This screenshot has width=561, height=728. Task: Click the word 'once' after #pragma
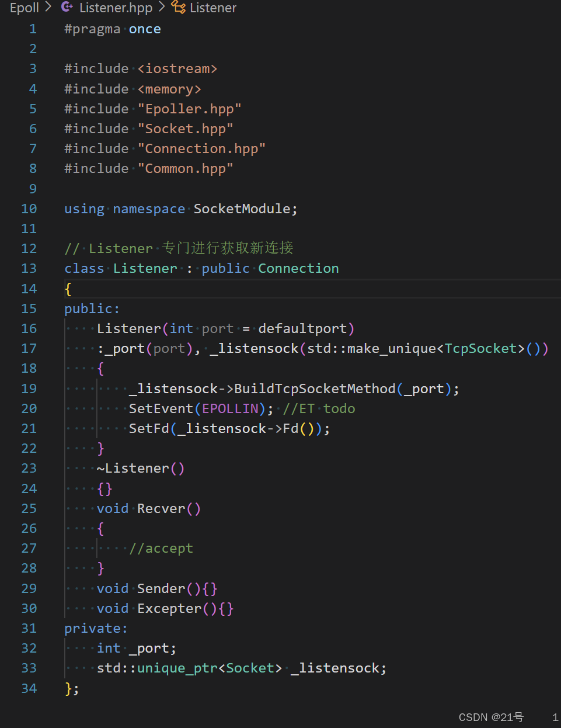click(145, 29)
